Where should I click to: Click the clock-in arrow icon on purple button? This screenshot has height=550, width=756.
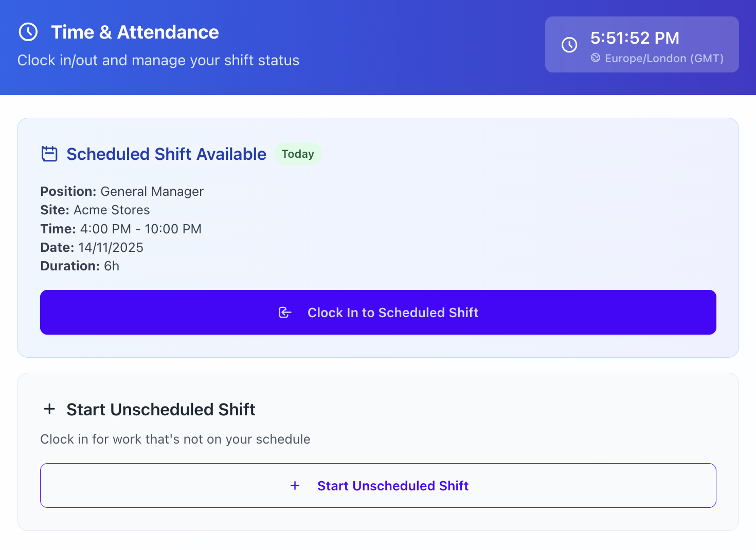click(x=285, y=313)
